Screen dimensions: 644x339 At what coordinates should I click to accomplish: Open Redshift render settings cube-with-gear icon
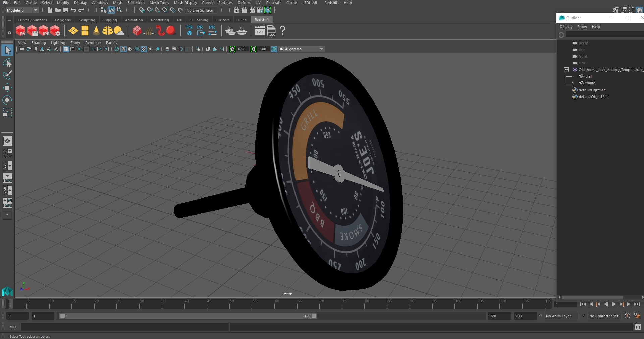[x=55, y=31]
